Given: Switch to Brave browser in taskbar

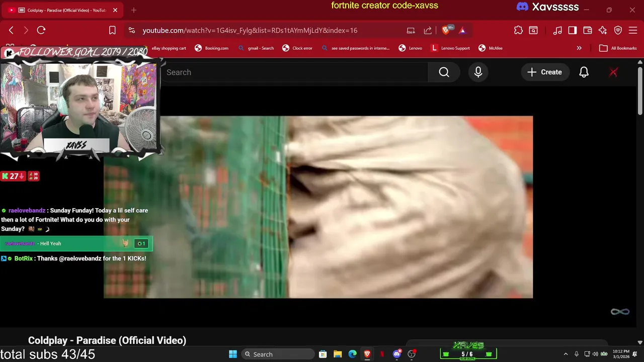Looking at the screenshot, I should [367, 354].
